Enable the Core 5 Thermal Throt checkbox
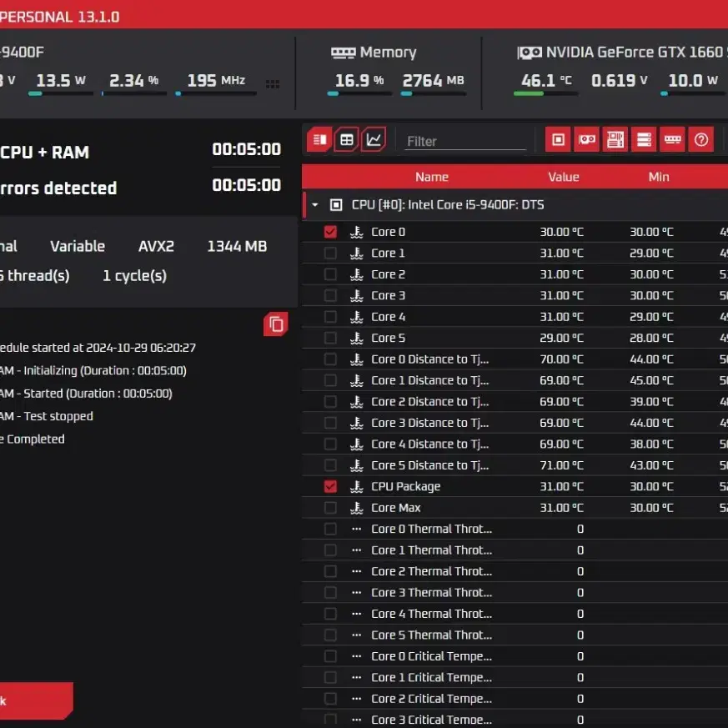Image resolution: width=728 pixels, height=728 pixels. click(330, 635)
